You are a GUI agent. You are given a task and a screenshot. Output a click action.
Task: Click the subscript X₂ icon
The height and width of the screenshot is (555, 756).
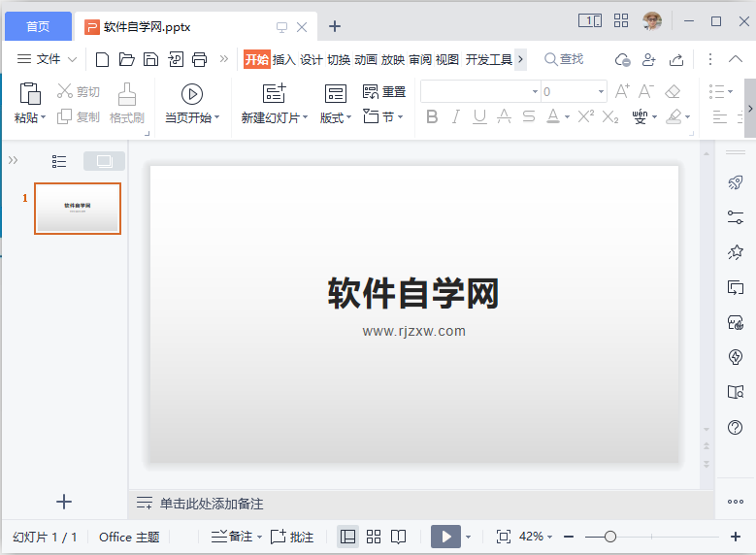tap(610, 116)
